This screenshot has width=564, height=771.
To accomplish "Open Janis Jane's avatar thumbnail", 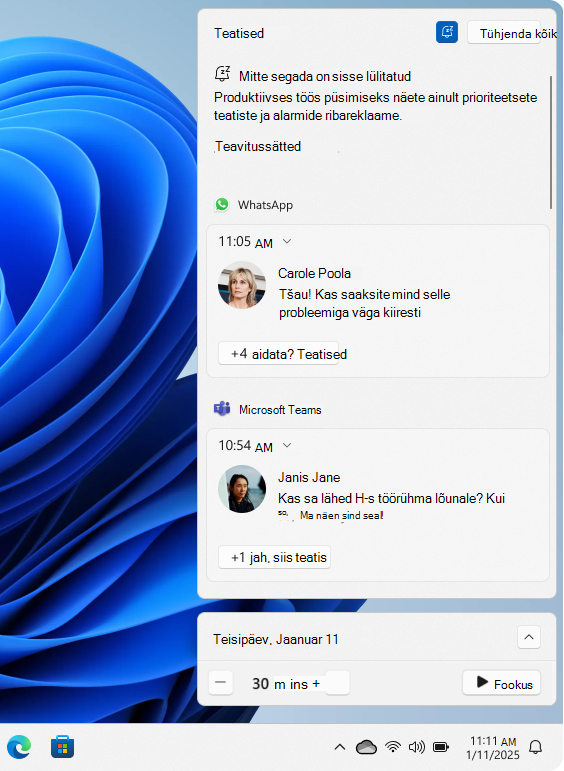I will click(x=242, y=489).
